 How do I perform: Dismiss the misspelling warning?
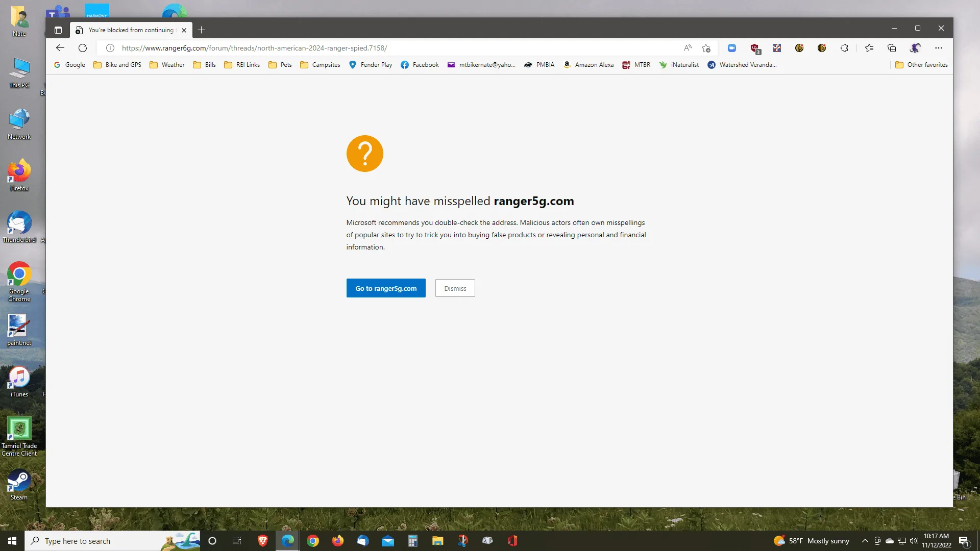coord(455,288)
